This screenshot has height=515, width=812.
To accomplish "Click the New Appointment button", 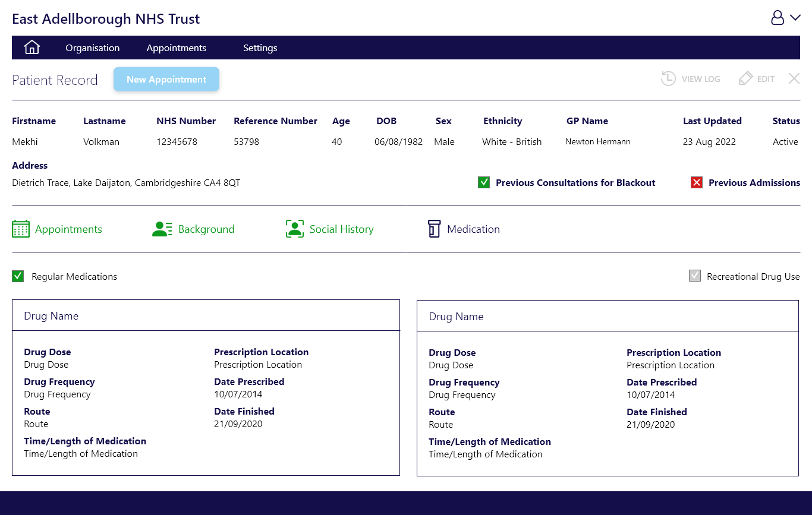I will (166, 80).
